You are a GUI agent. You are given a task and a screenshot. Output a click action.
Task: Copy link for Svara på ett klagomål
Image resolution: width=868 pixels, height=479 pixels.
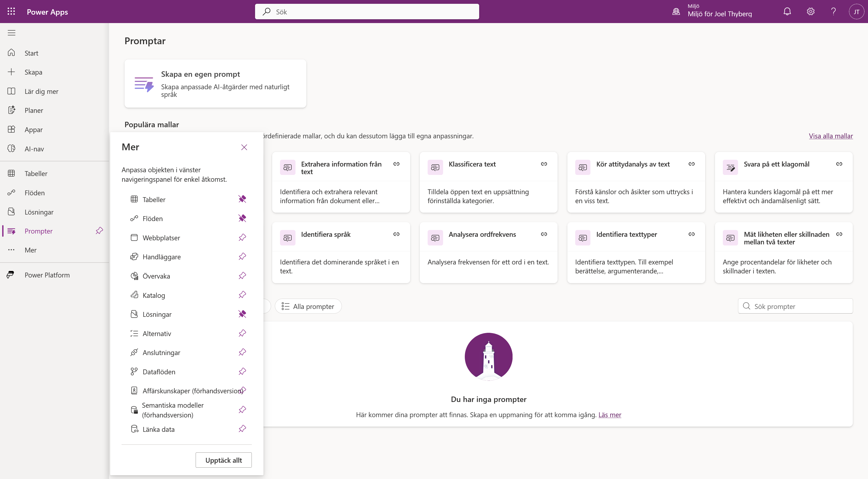(x=839, y=164)
